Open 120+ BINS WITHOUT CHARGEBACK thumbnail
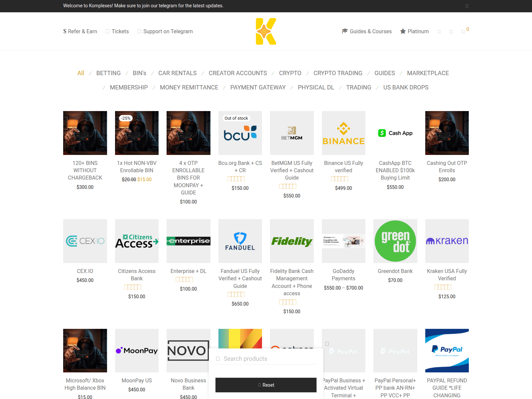 click(x=85, y=133)
